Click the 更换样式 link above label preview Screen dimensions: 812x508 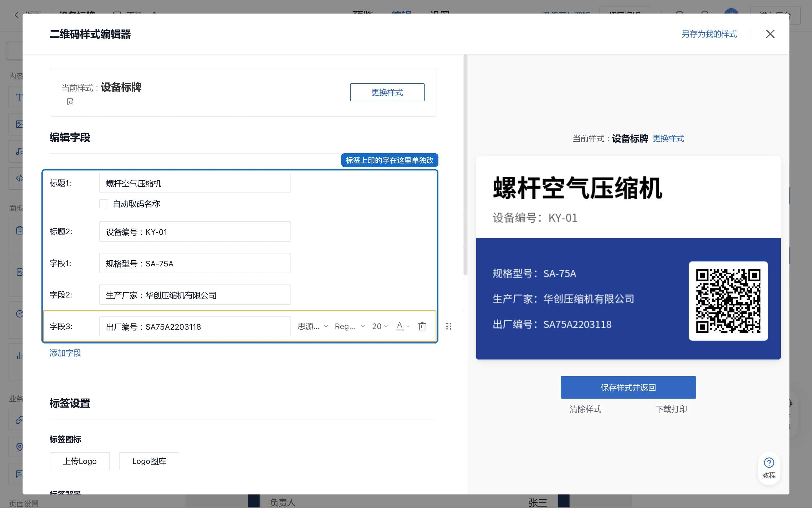(668, 138)
